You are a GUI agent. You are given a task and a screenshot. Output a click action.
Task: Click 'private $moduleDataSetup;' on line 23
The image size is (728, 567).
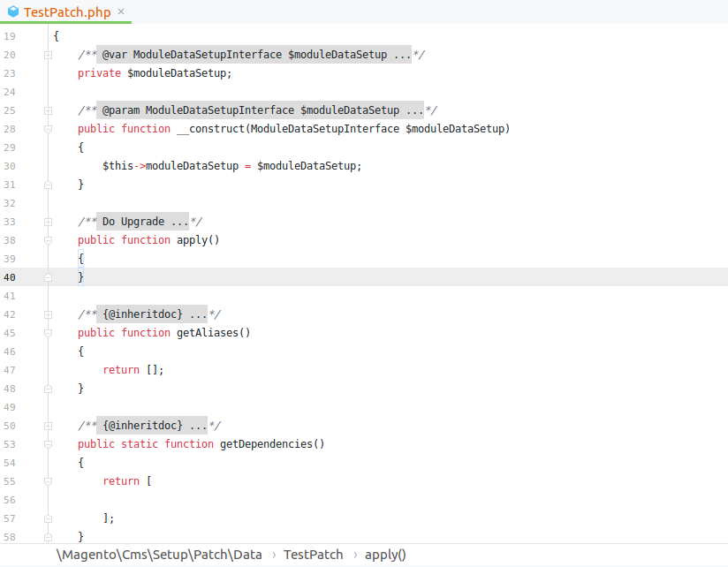[155, 73]
